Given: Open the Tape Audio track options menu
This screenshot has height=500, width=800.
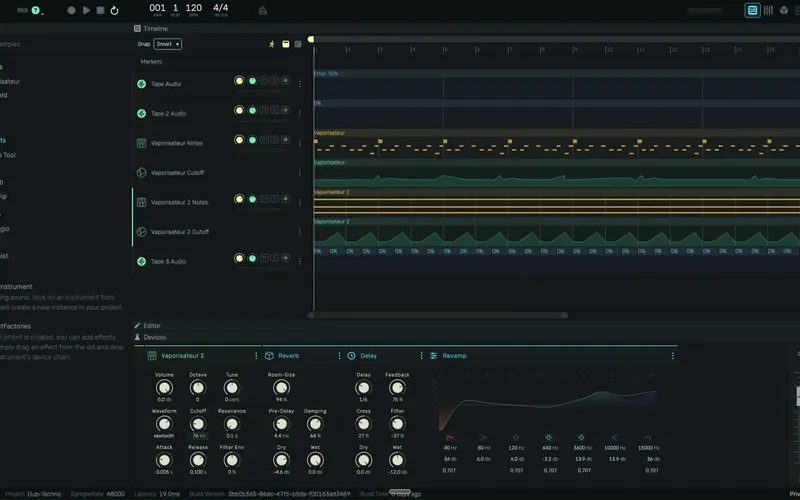Looking at the screenshot, I should point(299,84).
